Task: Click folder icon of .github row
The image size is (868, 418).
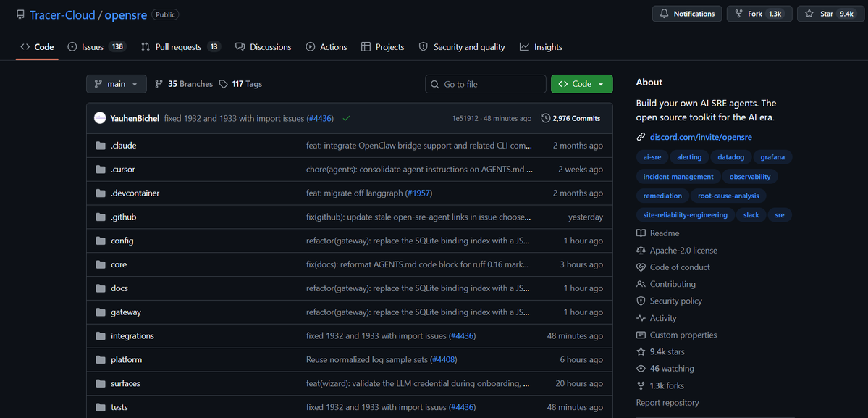Action: (100, 217)
